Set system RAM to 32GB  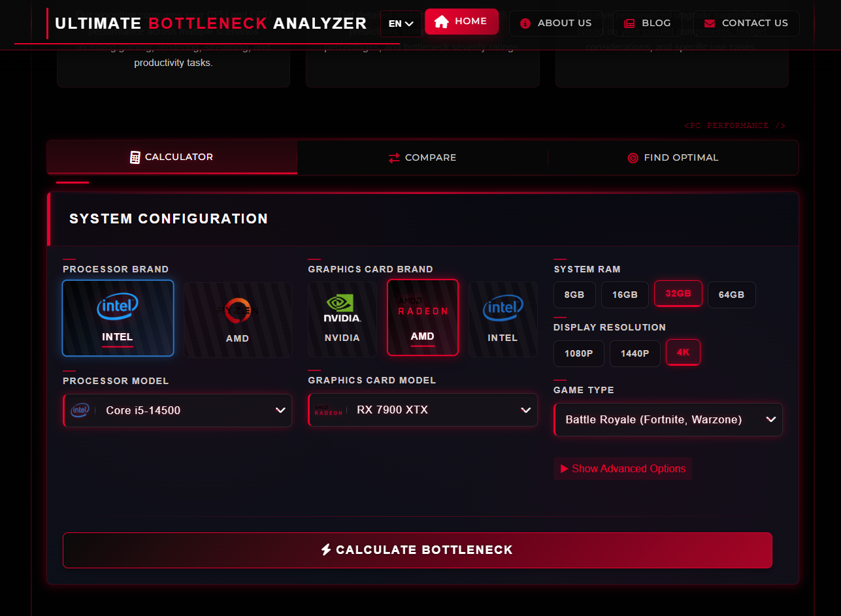coord(678,293)
